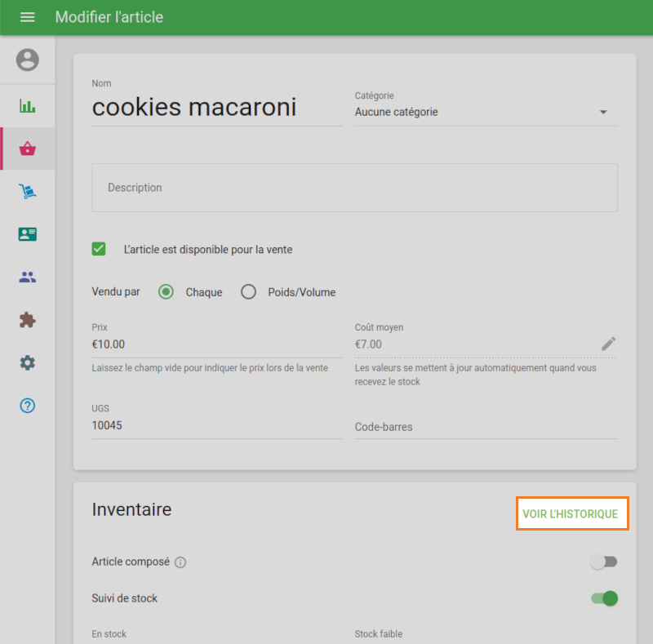Screen dimensions: 653x644
Task: Uncheck the available for sale checkbox
Action: 100,249
